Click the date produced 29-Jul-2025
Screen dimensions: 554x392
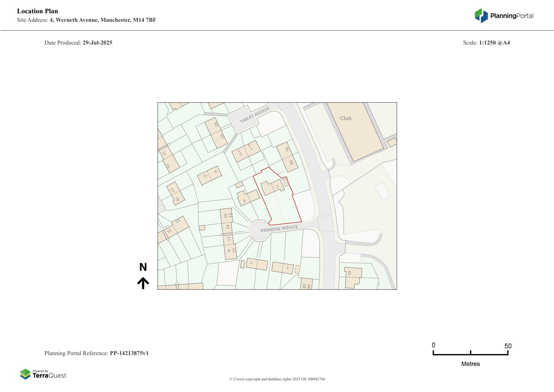coord(97,43)
